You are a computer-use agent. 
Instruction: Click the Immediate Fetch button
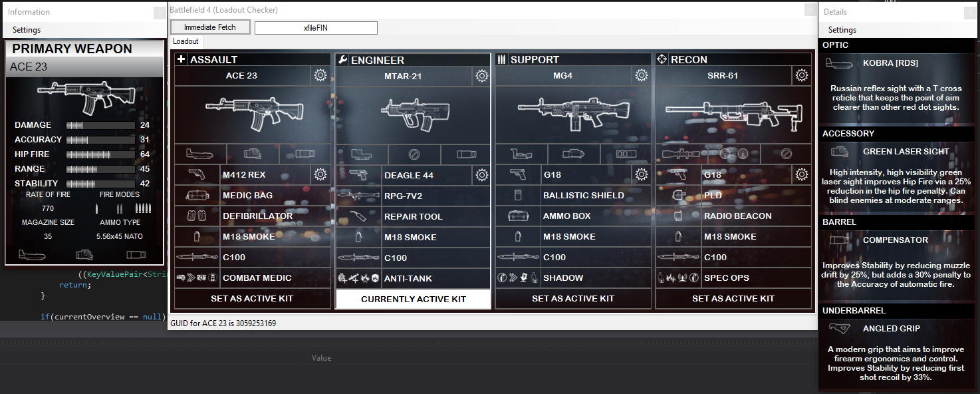coord(209,27)
